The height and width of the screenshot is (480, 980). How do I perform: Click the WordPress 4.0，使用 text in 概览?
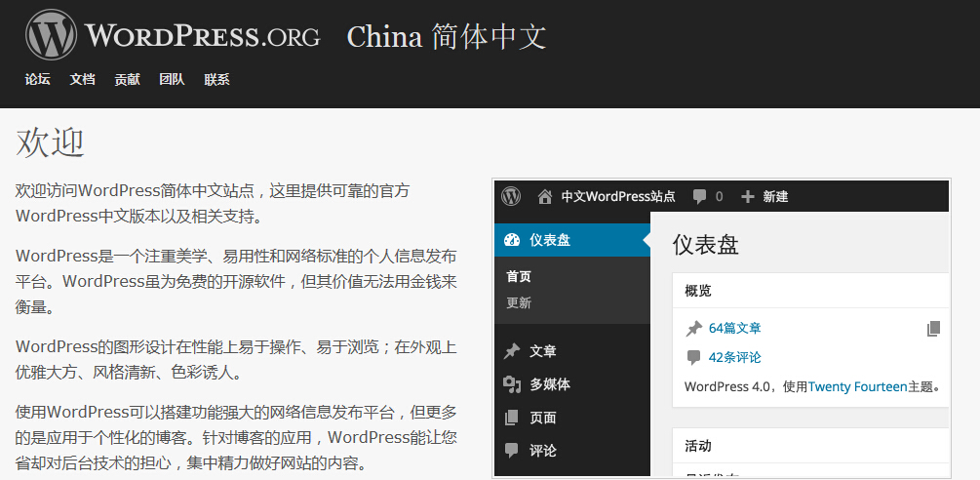(746, 387)
